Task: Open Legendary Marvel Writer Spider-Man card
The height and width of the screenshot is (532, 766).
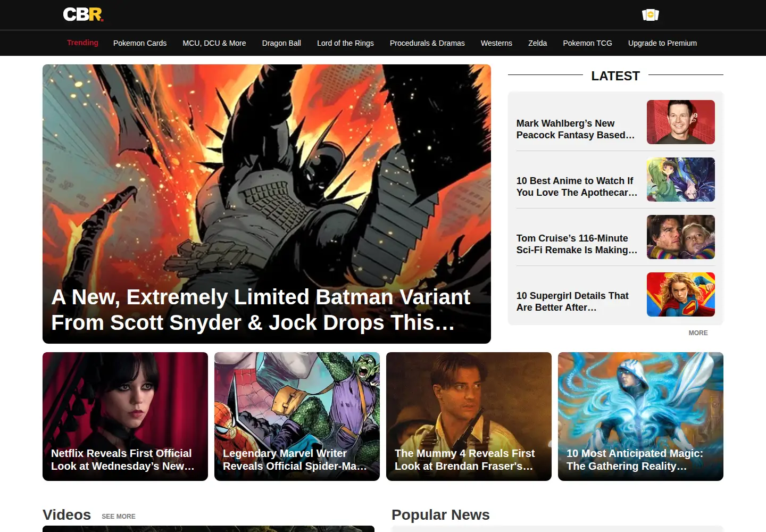Action: 297,417
